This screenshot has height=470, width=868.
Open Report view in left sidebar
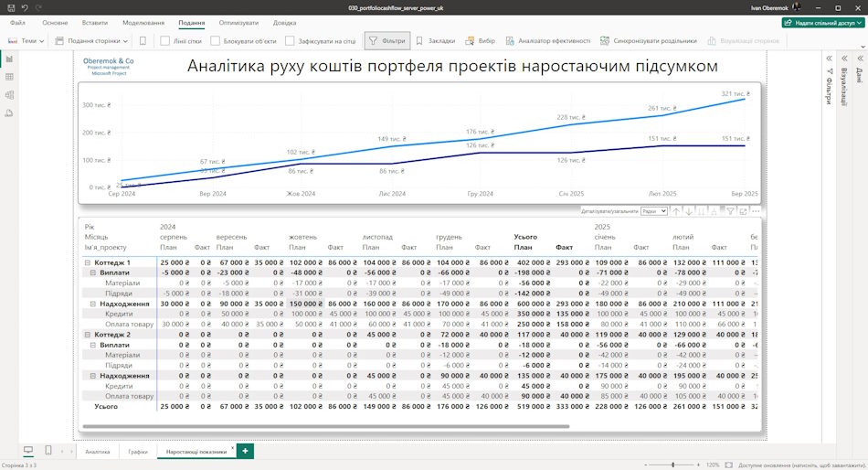coord(9,59)
